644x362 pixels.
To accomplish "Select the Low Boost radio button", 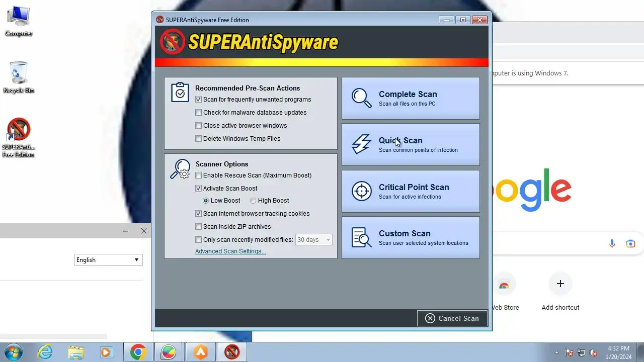I will coord(206,201).
